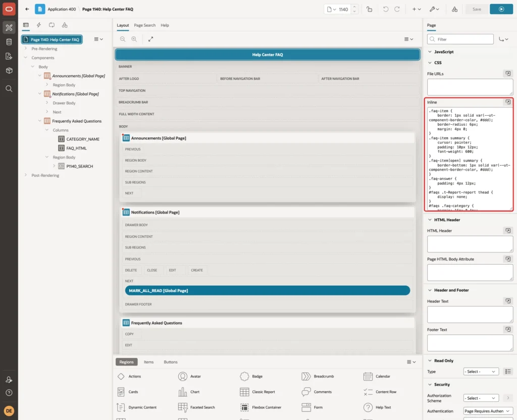Open the Utilities wrench dropdown
This screenshot has width=517, height=420.
coord(434,9)
